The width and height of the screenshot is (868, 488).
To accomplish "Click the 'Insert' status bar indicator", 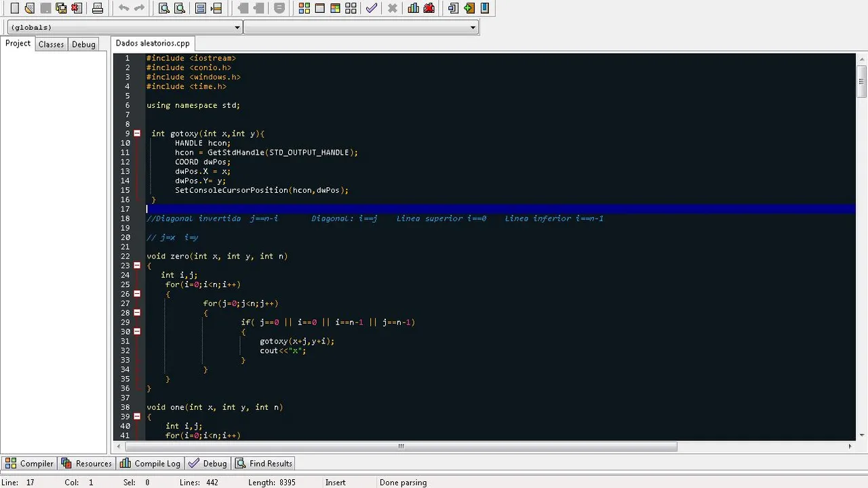I will point(335,483).
